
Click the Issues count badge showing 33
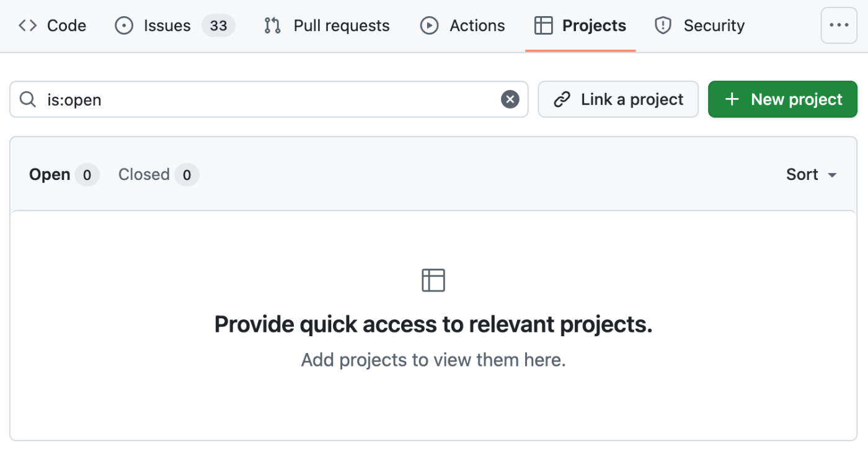pos(218,25)
